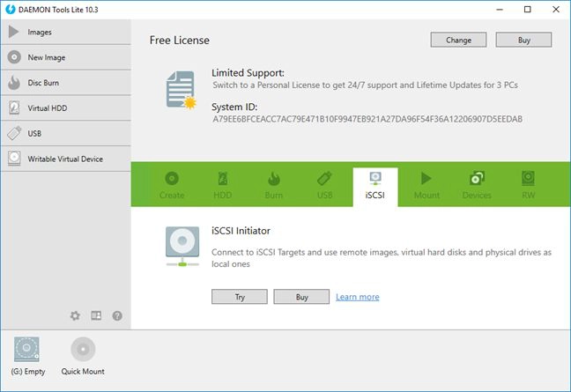The image size is (571, 392).
Task: Click the Limited Support label
Action: [x=248, y=73]
